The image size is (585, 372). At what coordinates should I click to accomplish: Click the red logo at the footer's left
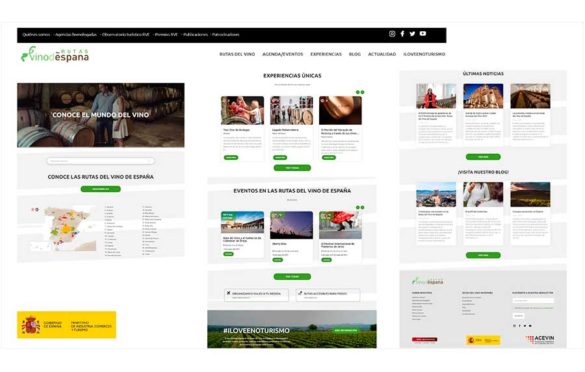pyautogui.click(x=424, y=340)
